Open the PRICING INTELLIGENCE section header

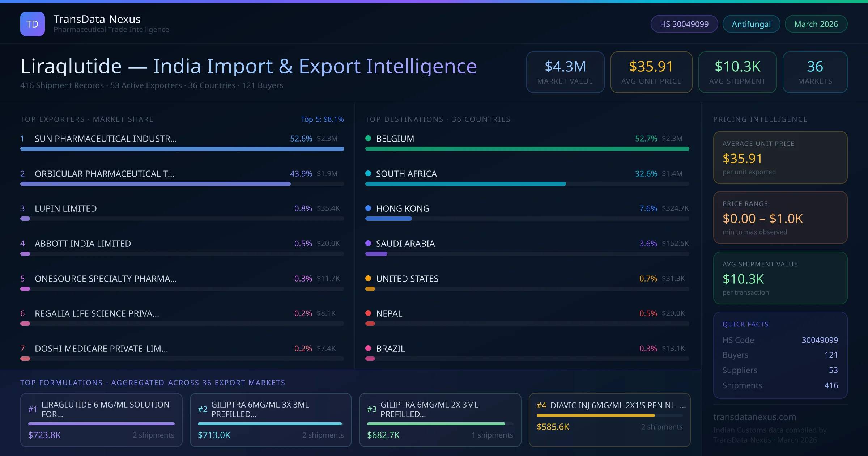point(760,119)
